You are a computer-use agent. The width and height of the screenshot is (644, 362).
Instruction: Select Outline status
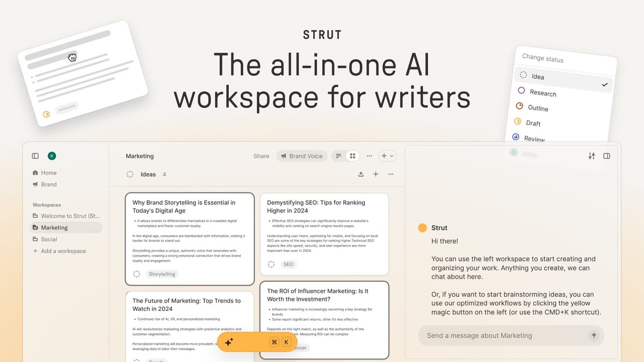(532, 107)
